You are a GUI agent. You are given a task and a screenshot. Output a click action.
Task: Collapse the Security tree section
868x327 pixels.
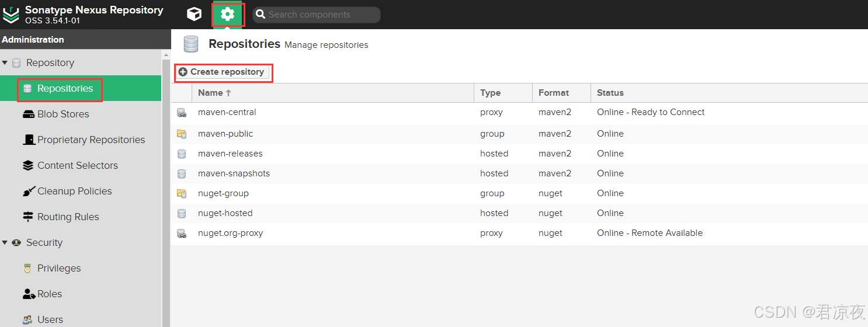click(x=5, y=242)
